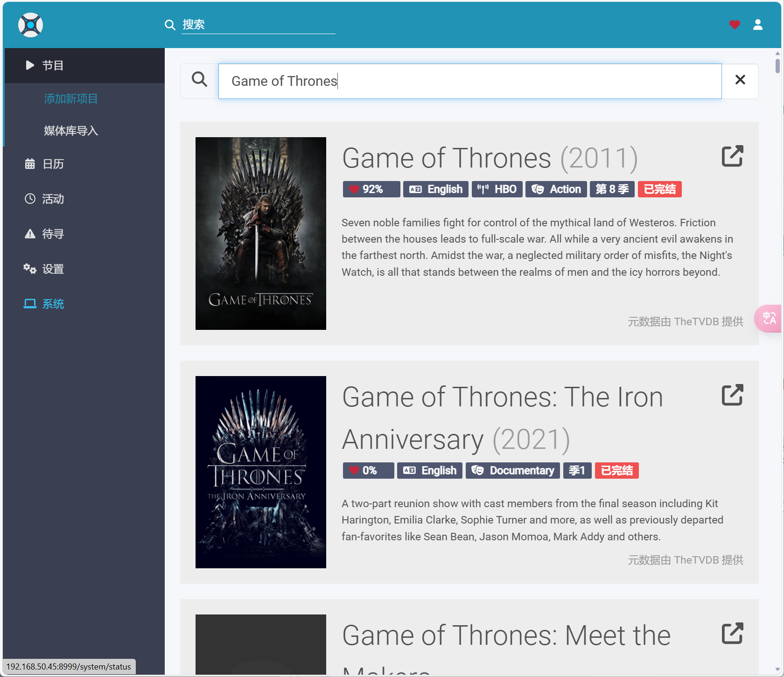Click two-part reunion show overview text
This screenshot has height=677, width=784.
(x=532, y=520)
